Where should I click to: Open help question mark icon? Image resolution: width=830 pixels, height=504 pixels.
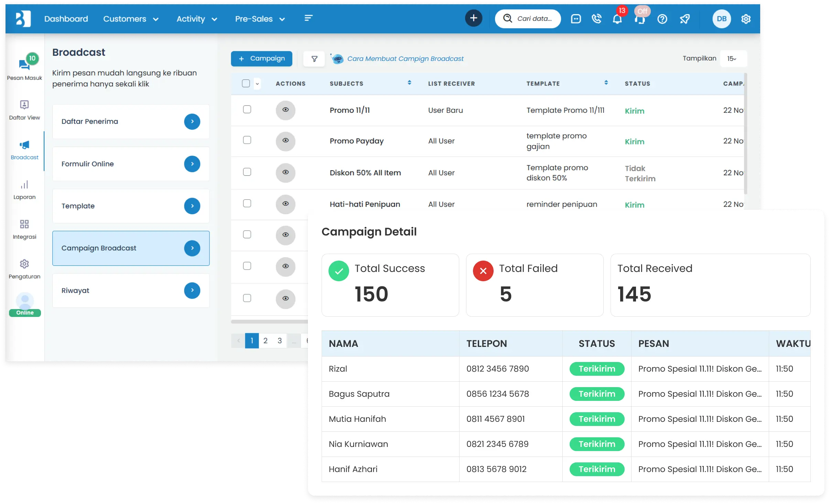pyautogui.click(x=662, y=19)
